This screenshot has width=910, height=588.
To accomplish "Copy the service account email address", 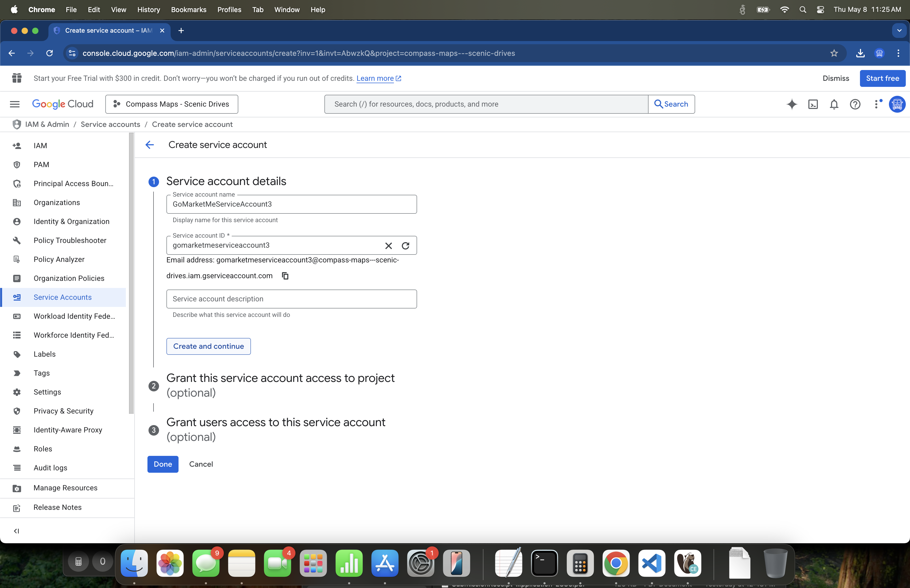I will click(285, 276).
